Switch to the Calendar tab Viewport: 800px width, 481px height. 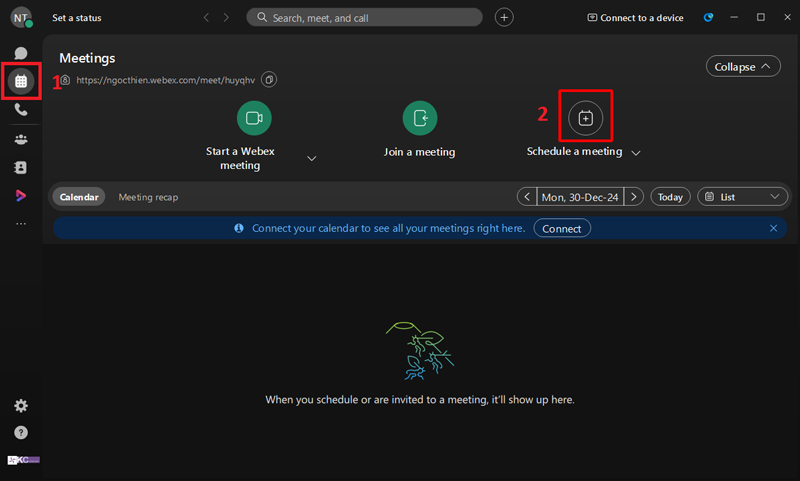click(x=79, y=197)
